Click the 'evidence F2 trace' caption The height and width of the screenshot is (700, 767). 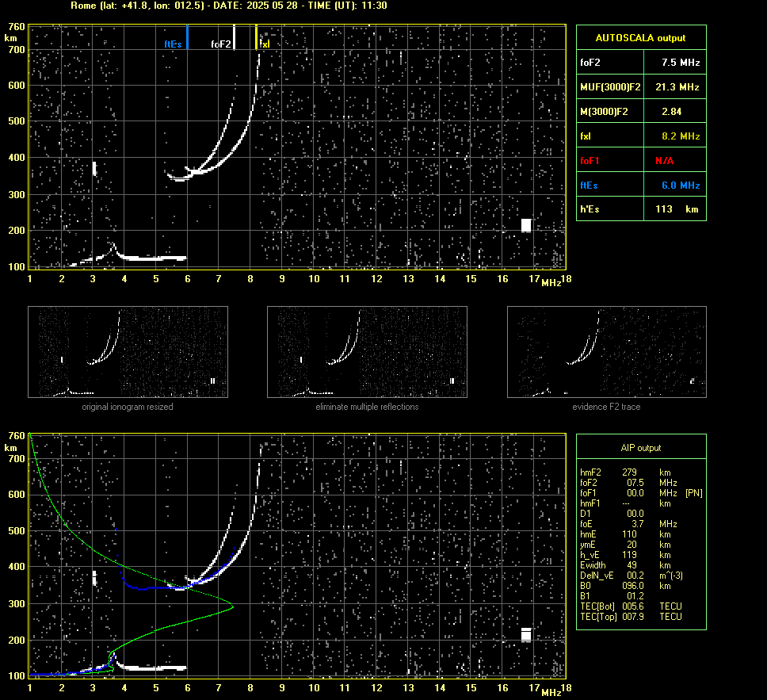click(x=606, y=407)
